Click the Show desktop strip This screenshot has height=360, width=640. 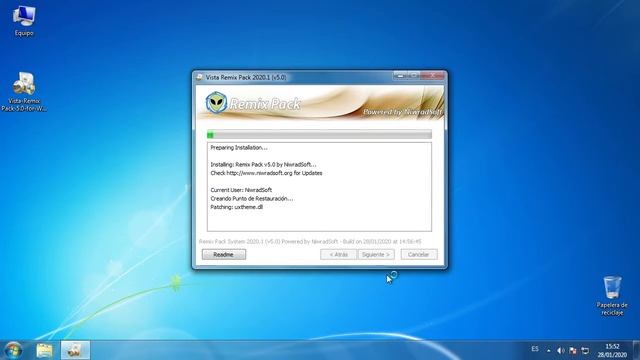point(636,350)
